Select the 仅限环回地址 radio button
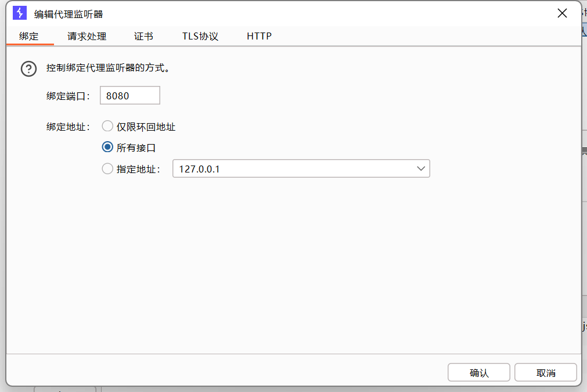The height and width of the screenshot is (392, 587). click(x=107, y=126)
